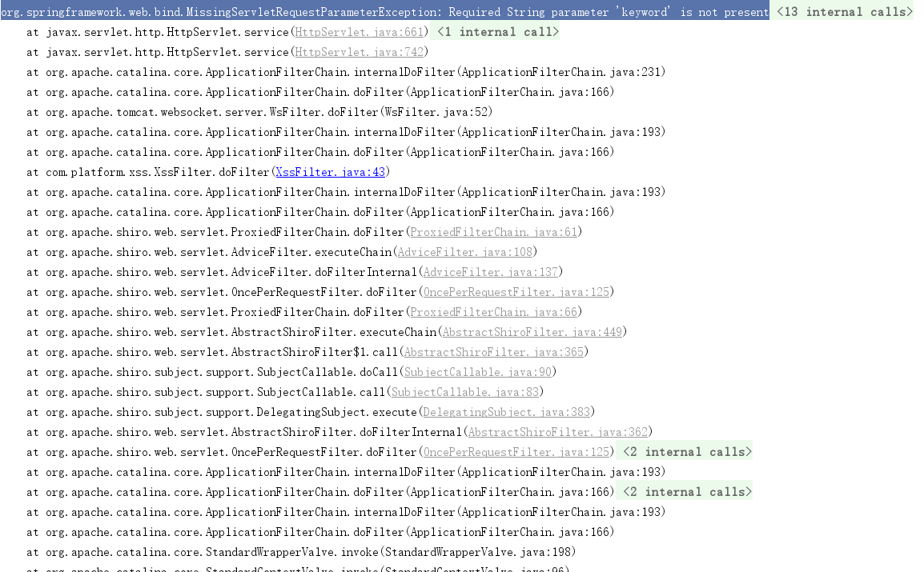Open the AbstractShiroFilter.java:365 link
This screenshot has width=924, height=572.
[x=494, y=352]
